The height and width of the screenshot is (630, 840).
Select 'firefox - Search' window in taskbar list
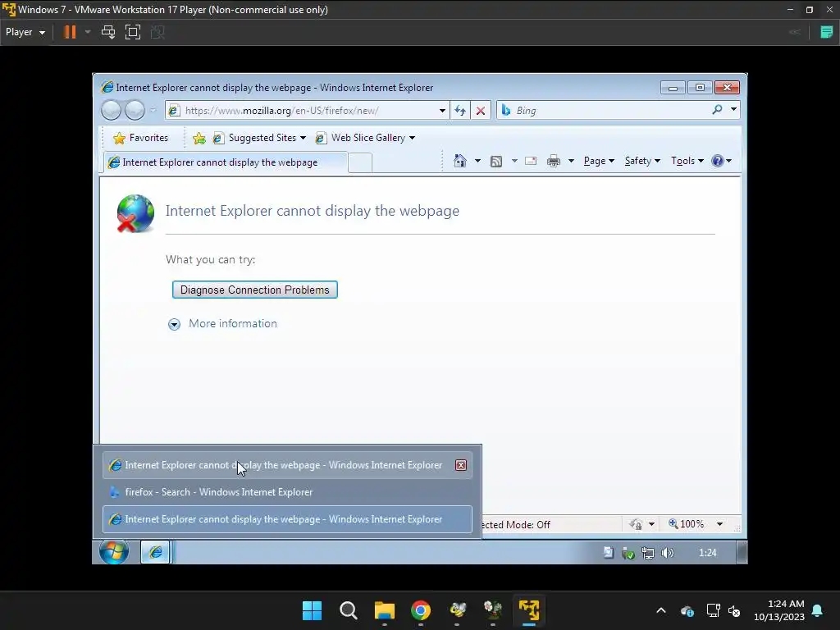(287, 492)
